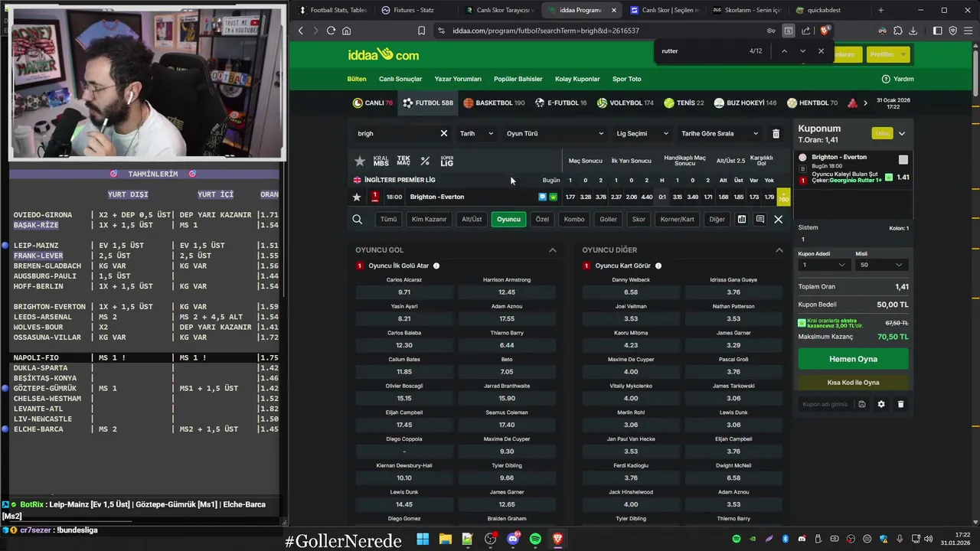Reload the browser page
The height and width of the screenshot is (551, 980).
[331, 31]
